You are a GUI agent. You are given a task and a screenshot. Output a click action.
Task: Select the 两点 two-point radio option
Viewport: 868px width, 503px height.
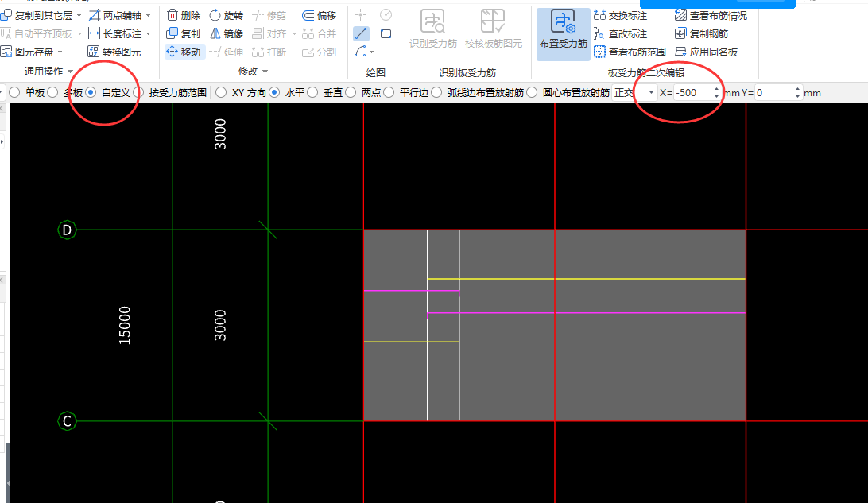coord(351,92)
